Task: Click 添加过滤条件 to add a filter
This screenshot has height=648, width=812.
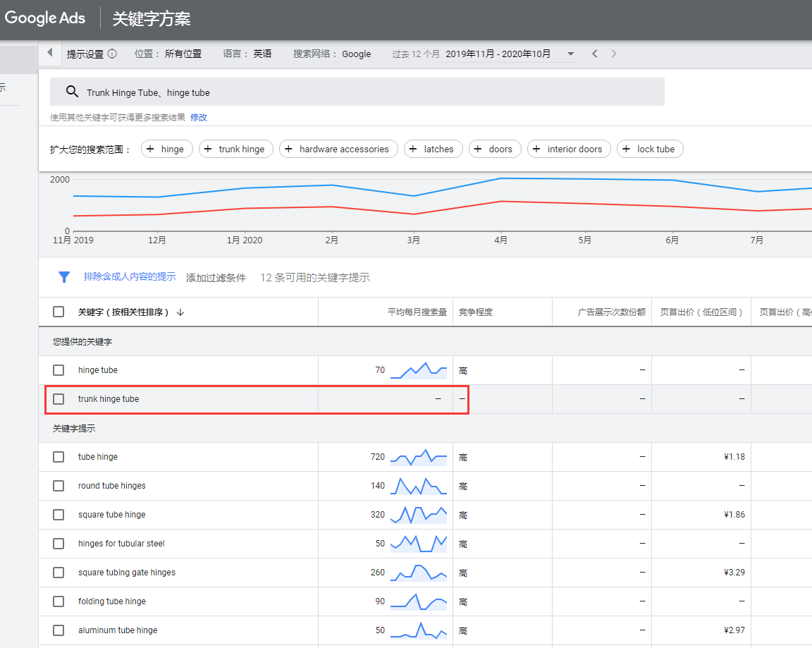Action: pos(216,278)
